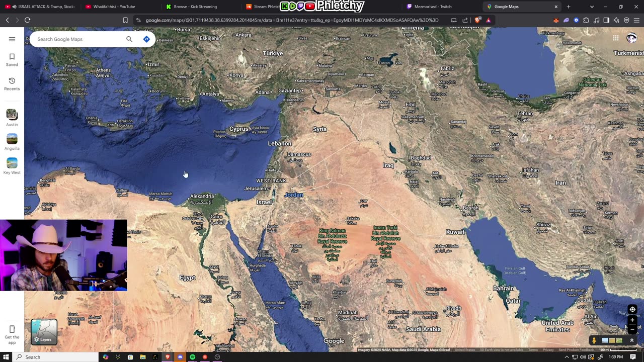Click the Search Google Maps input field

79,39
